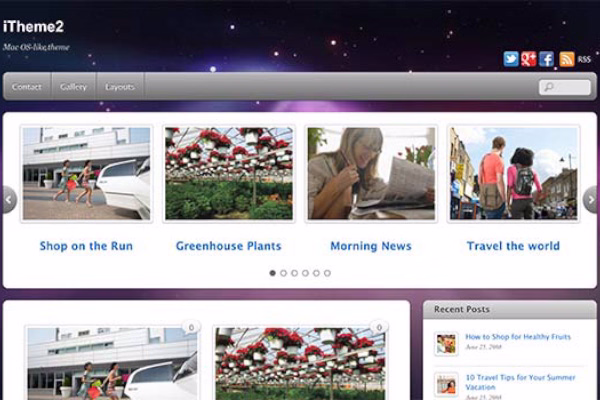Open comment count bubble on shopping post
The width and height of the screenshot is (600, 400).
(x=191, y=327)
